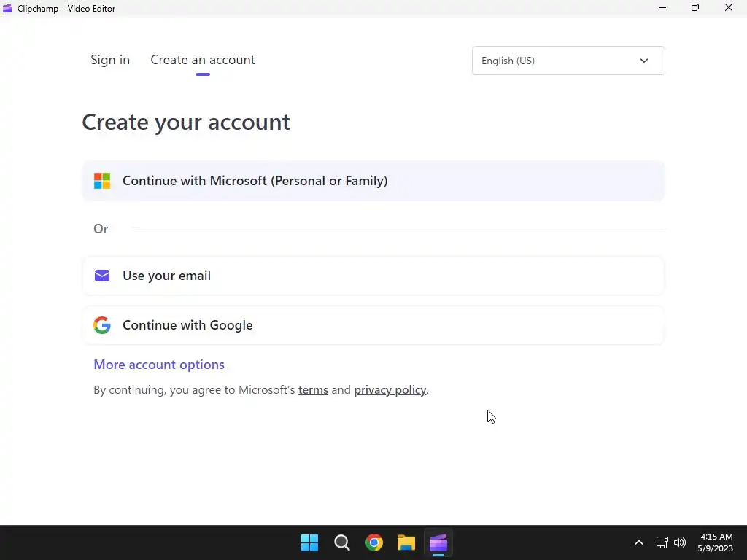Open the privacy policy link

pyautogui.click(x=390, y=390)
